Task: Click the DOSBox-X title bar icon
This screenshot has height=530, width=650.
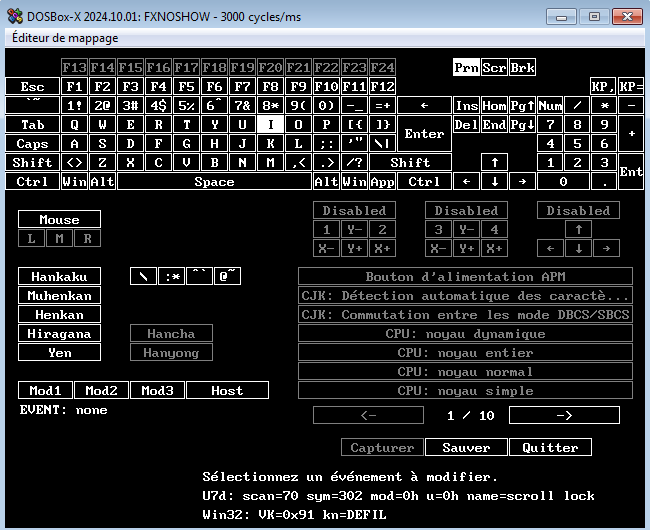Action: click(15, 16)
